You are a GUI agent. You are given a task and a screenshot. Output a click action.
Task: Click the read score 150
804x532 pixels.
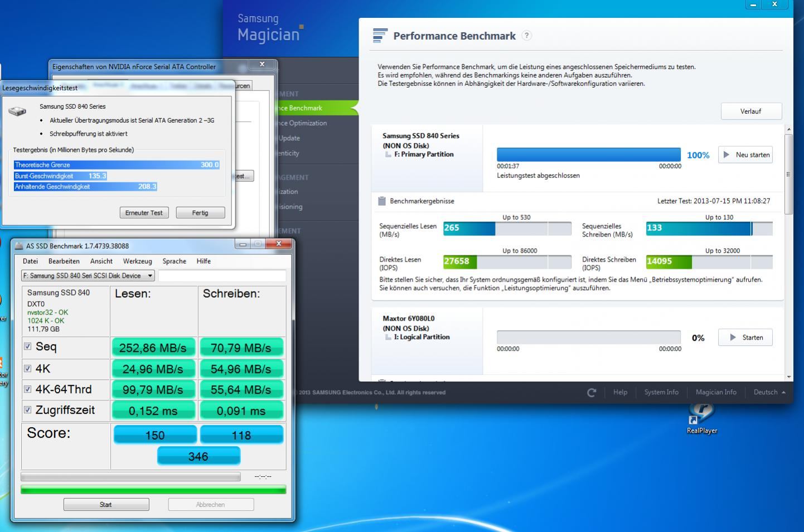click(155, 435)
